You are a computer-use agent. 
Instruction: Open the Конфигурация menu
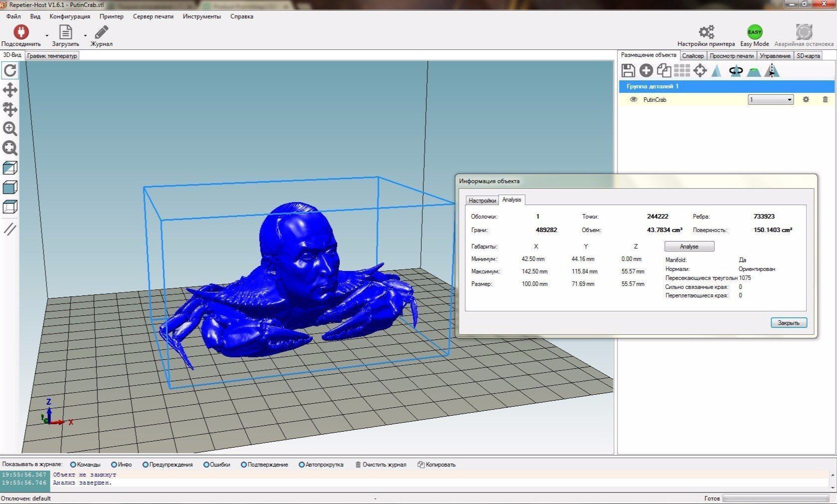coord(70,16)
